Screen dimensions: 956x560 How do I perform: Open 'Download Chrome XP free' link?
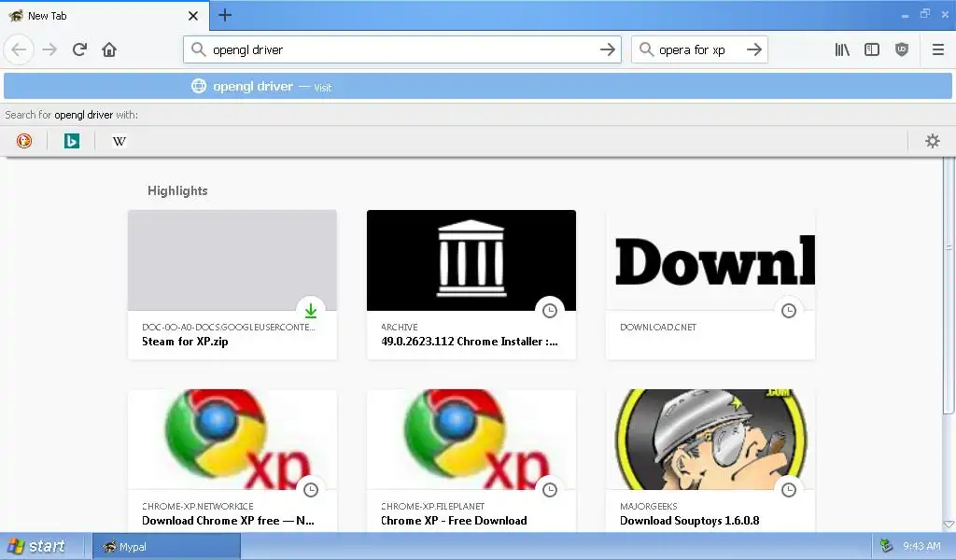[228, 521]
